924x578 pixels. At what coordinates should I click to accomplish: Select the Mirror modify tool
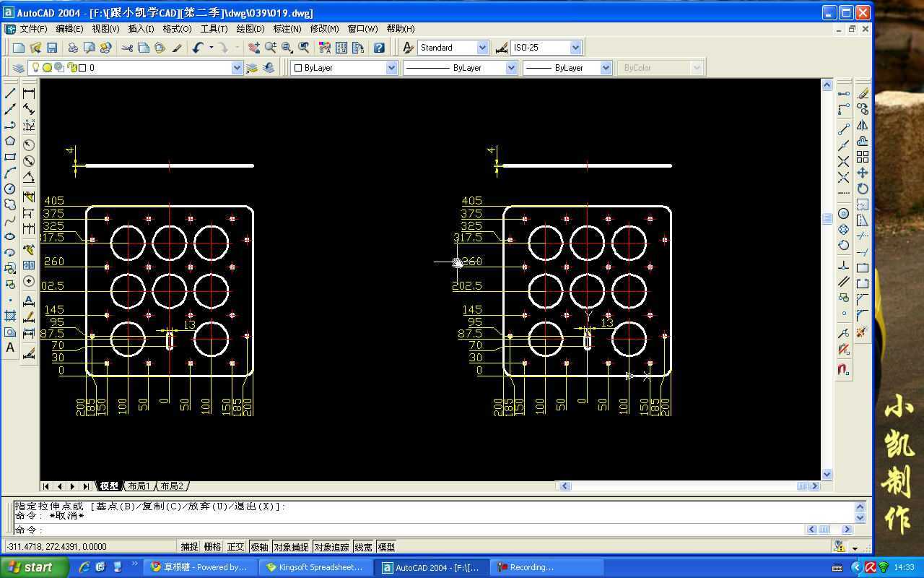pyautogui.click(x=863, y=125)
